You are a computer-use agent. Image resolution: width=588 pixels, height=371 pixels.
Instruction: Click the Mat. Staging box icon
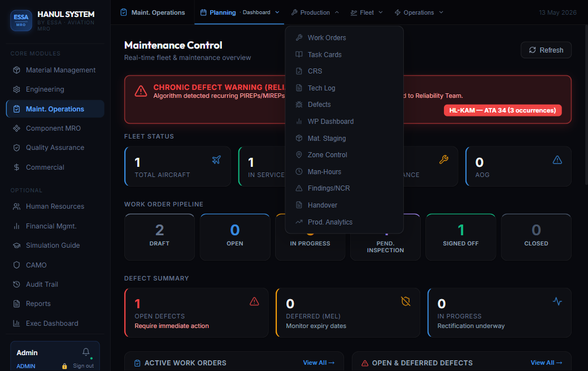point(299,138)
